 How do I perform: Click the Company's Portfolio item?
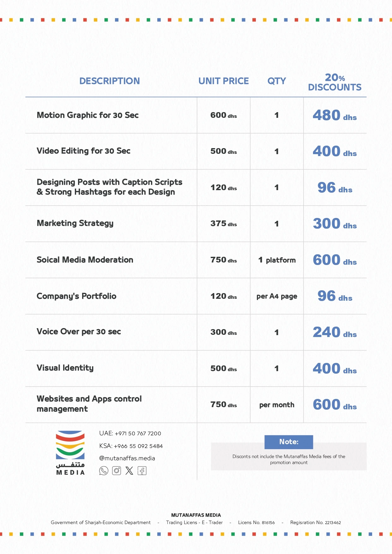(76, 296)
